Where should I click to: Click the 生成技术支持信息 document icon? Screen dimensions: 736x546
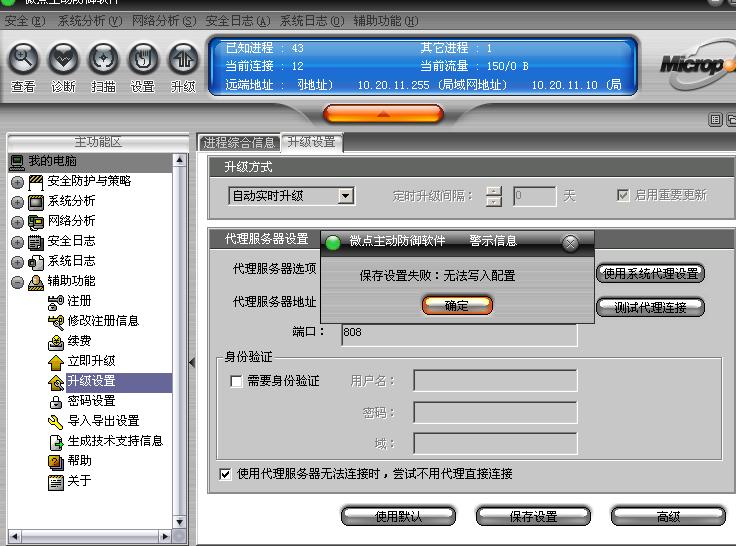point(56,442)
